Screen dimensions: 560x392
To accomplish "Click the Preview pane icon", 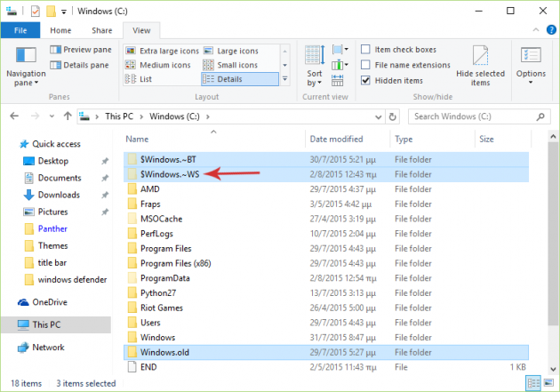I will (56, 51).
